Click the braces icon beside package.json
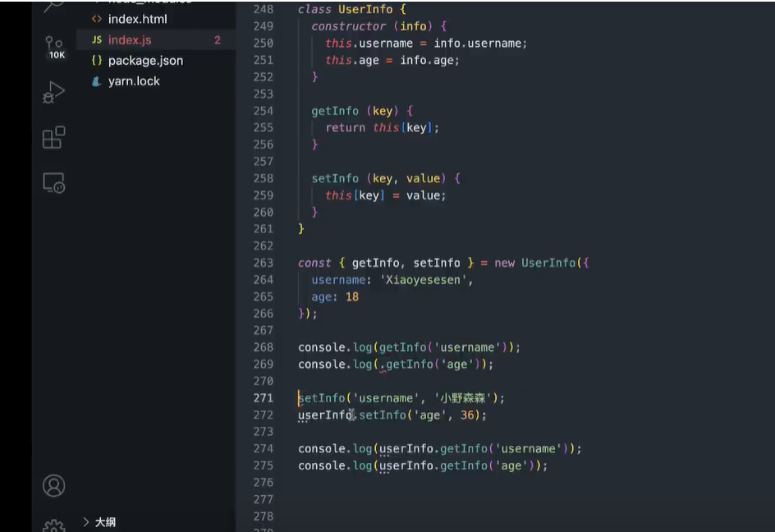The height and width of the screenshot is (532, 775). pyautogui.click(x=96, y=60)
